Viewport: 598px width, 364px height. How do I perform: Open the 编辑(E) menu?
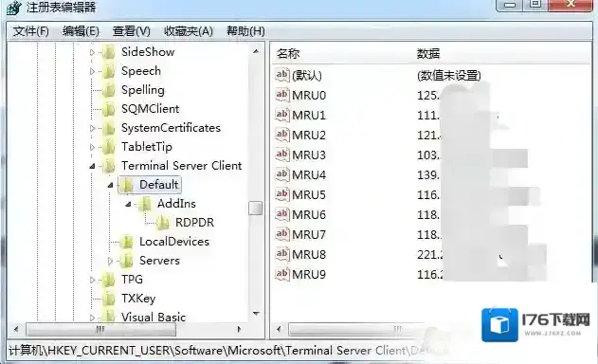coord(81,31)
